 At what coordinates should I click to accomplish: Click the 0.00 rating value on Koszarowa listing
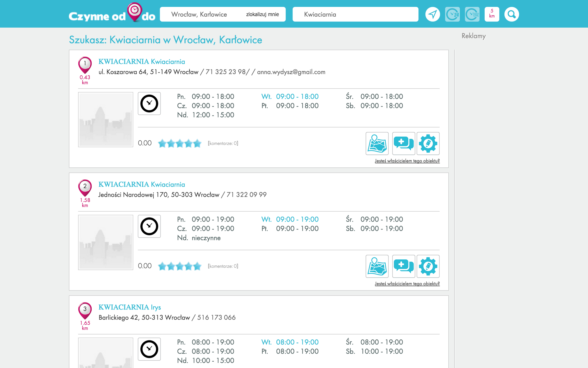point(145,143)
